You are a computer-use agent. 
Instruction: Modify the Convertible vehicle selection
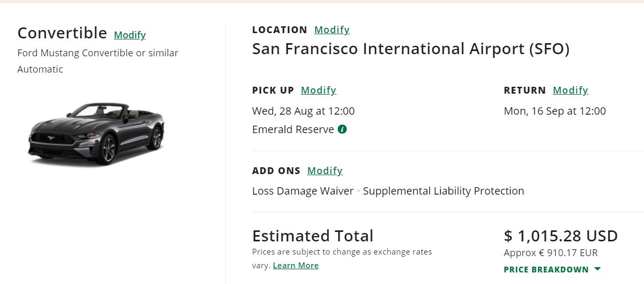tap(130, 35)
